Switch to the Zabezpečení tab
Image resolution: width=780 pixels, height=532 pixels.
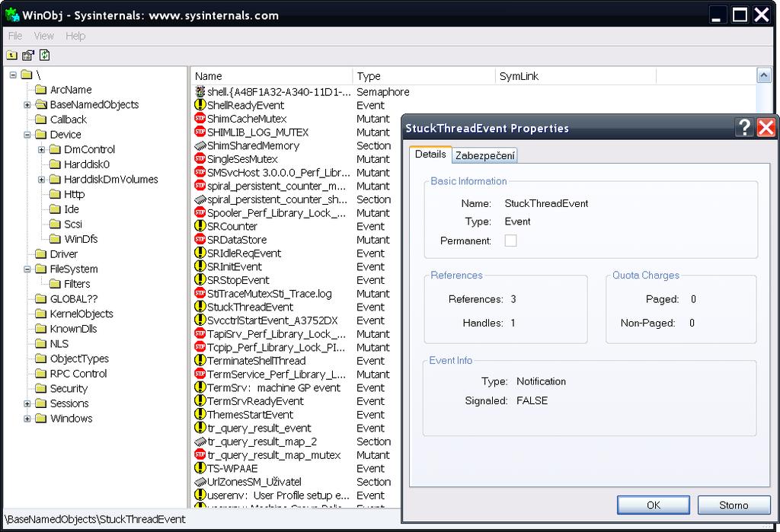coord(485,155)
